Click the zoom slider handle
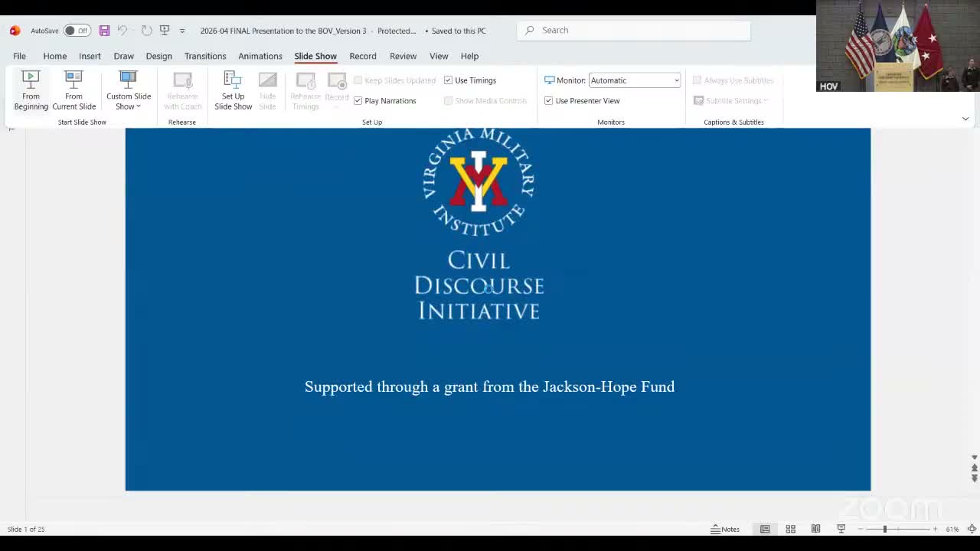Image resolution: width=980 pixels, height=551 pixels. 884,530
